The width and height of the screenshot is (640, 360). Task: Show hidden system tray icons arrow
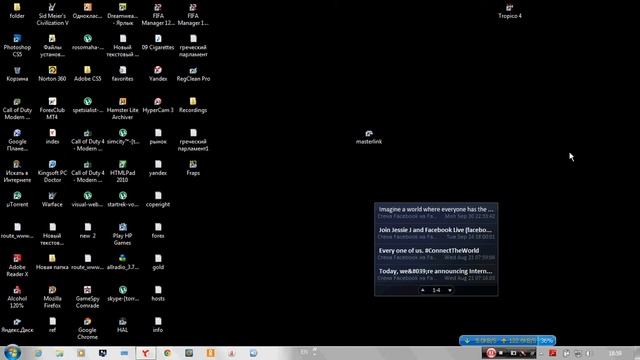tap(541, 353)
